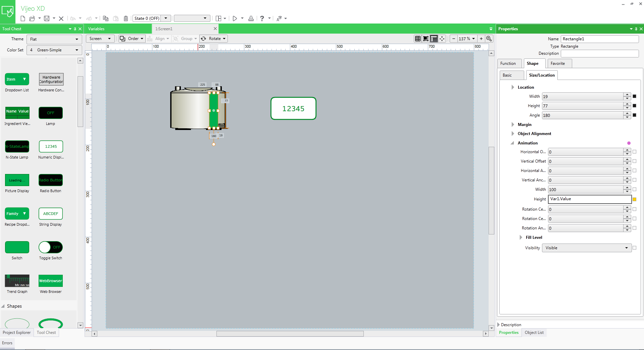Screen dimensions: 644x350
Task: Toggle the ruler display icon
Action: [x=434, y=39]
